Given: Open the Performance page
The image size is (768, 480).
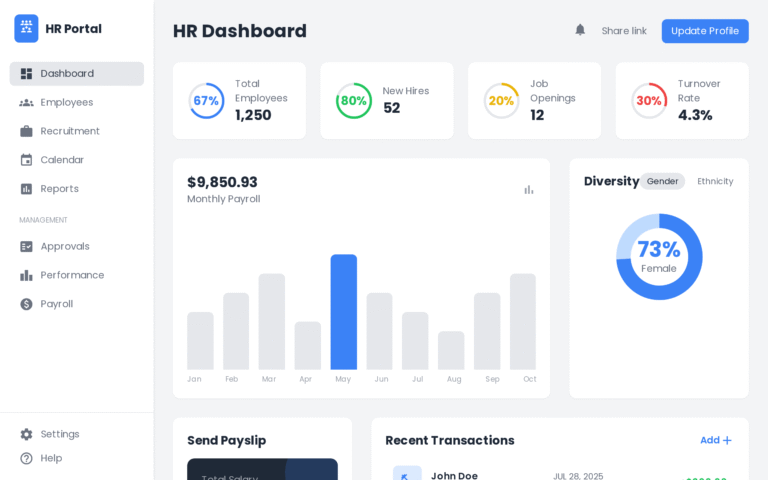Looking at the screenshot, I should [72, 275].
